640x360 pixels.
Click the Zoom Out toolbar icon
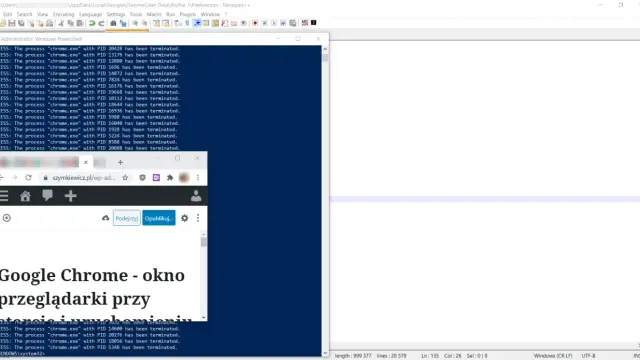(144, 23)
